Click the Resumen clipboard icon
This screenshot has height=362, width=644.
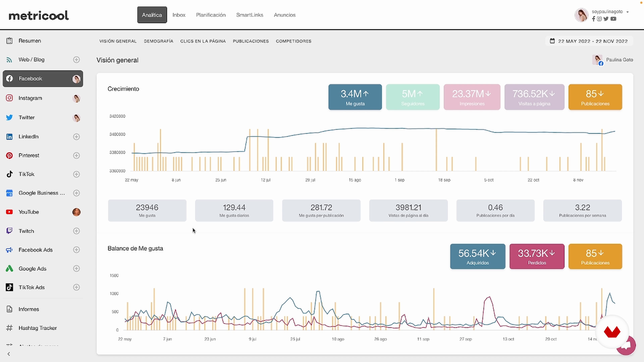pos(9,41)
